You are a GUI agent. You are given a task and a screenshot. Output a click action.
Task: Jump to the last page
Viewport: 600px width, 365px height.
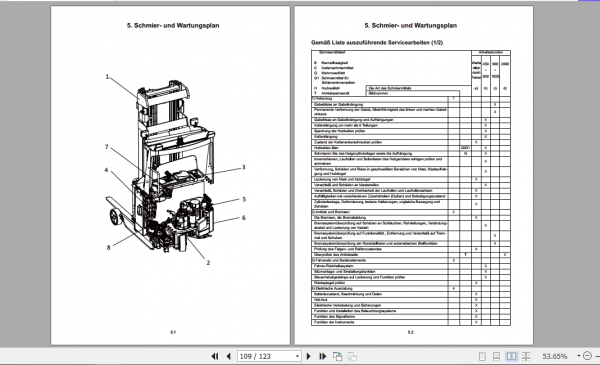point(323,356)
